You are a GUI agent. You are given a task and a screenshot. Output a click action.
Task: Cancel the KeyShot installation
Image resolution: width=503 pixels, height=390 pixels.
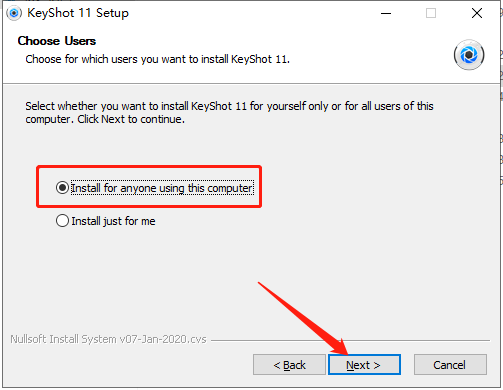(450, 365)
